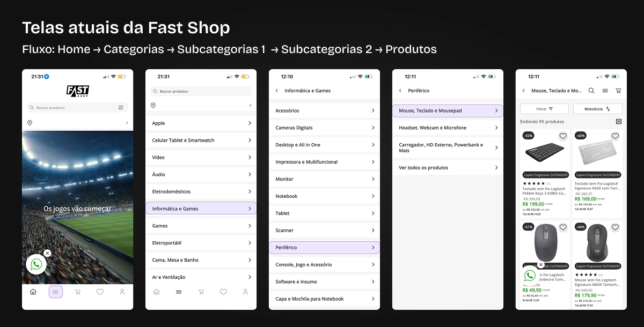Open the Games category row
644x327 pixels.
point(201,226)
